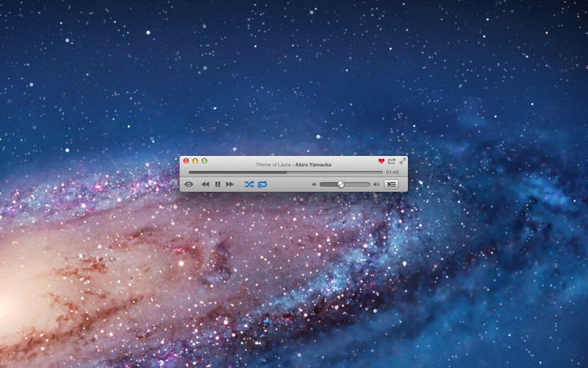Image resolution: width=588 pixels, height=368 pixels.
Task: Turn off repeat mode
Action: 262,184
